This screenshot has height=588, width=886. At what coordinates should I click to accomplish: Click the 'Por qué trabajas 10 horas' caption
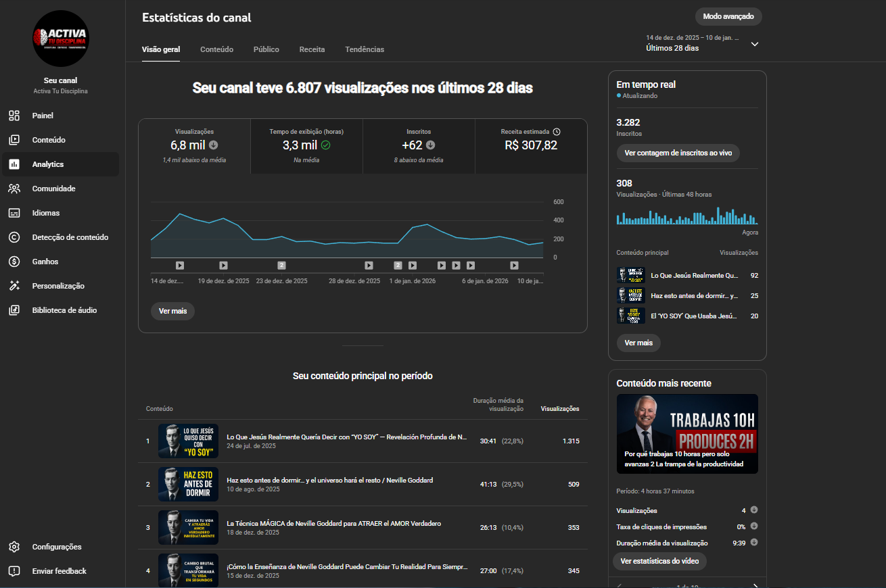coord(684,459)
